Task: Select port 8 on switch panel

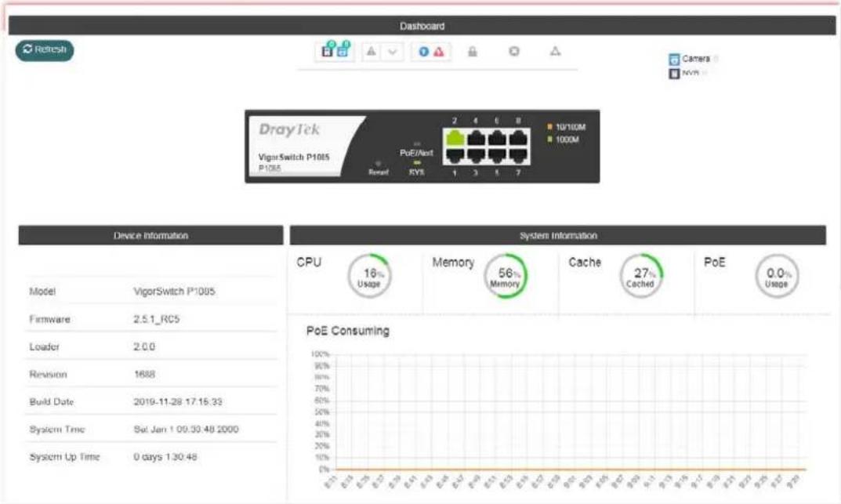Action: (517, 138)
